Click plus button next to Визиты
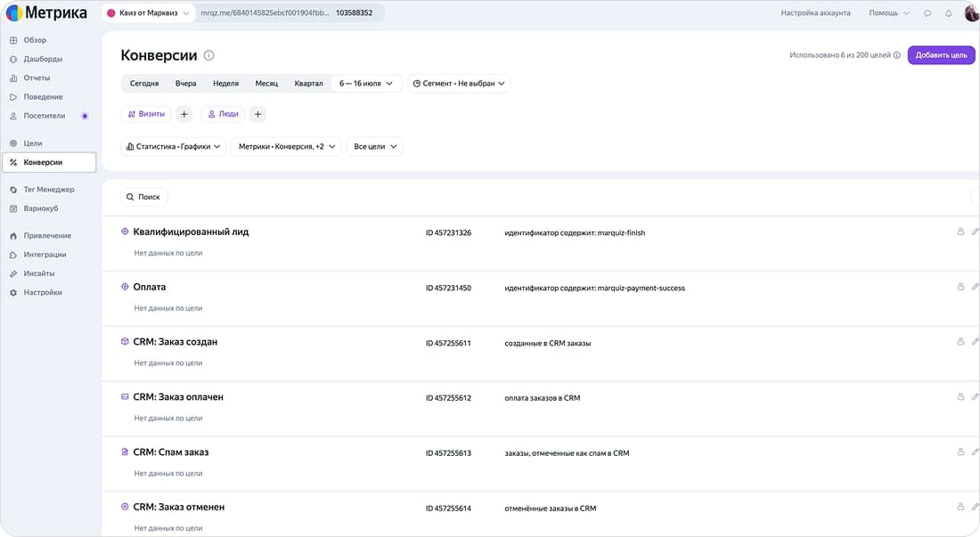 click(184, 114)
